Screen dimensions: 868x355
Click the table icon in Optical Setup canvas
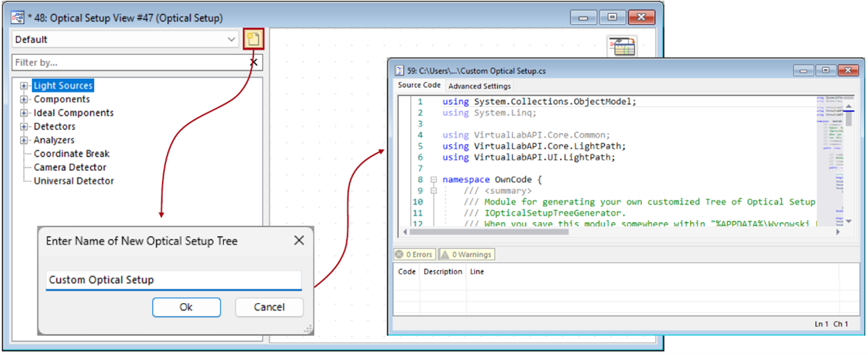(x=621, y=46)
